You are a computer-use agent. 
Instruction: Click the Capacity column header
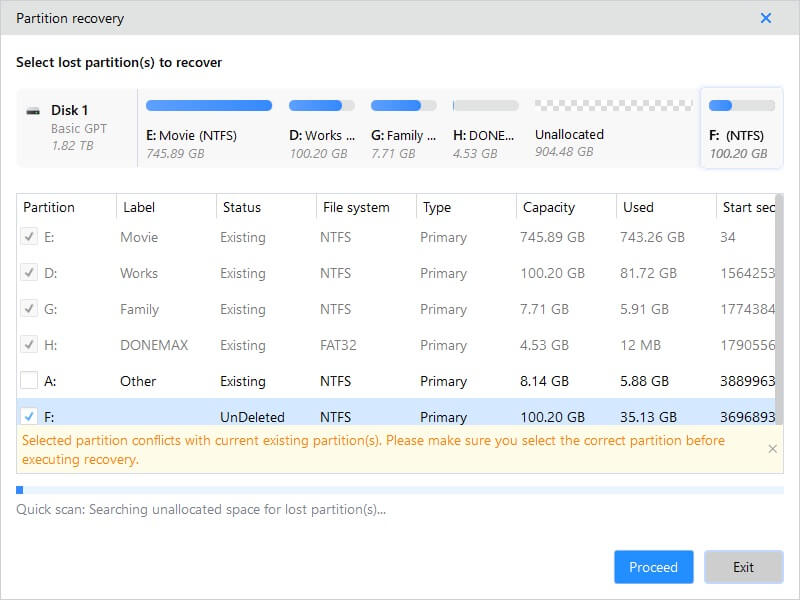(x=566, y=207)
